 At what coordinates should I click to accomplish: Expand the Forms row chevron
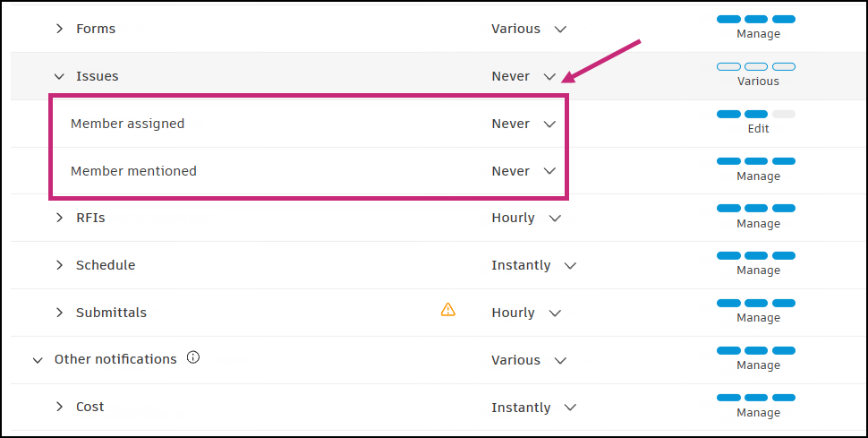click(x=60, y=29)
